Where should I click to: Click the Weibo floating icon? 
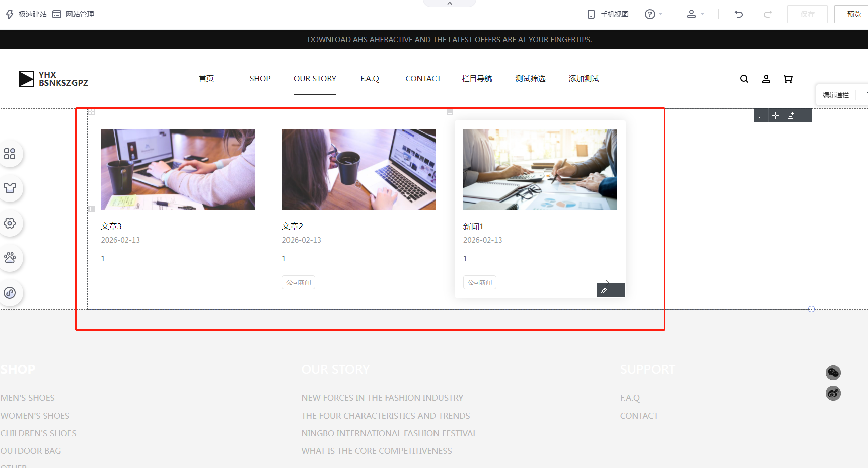pyautogui.click(x=833, y=393)
